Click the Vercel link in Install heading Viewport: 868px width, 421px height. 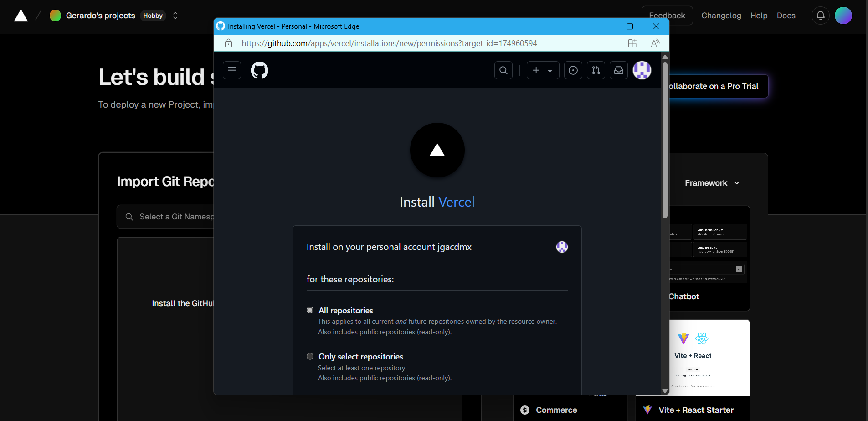(x=456, y=202)
